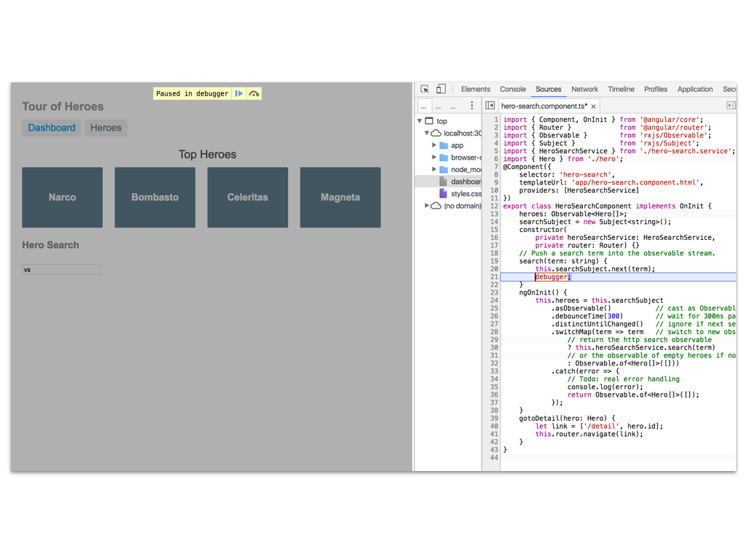Switch to the Console panel
The height and width of the screenshot is (560, 747).
513,89
